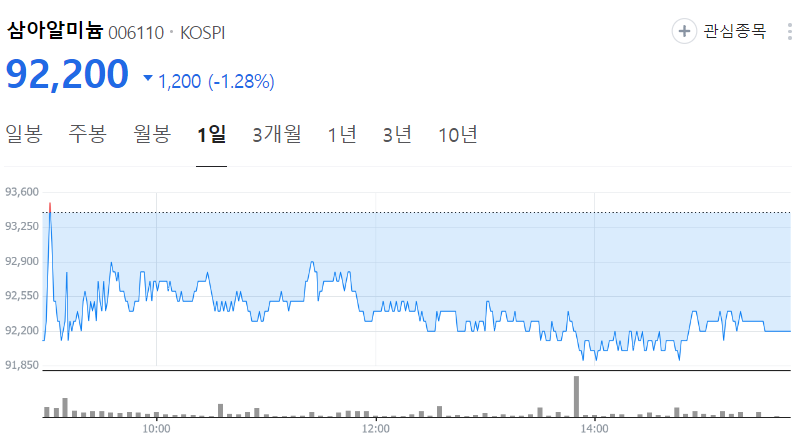Select the 1년 one-year chart tab
The width and height of the screenshot is (801, 437).
tap(342, 134)
